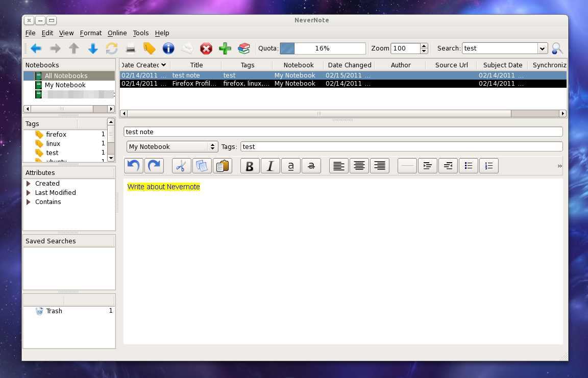Click the blue info icon
This screenshot has height=378, width=588.
click(x=168, y=48)
